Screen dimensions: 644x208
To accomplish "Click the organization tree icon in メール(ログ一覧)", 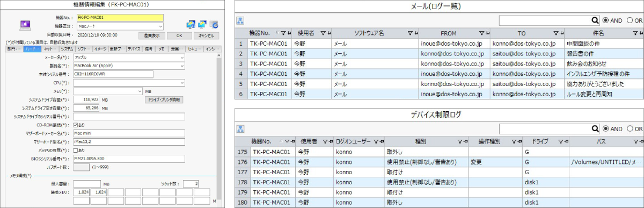I will (240, 20).
